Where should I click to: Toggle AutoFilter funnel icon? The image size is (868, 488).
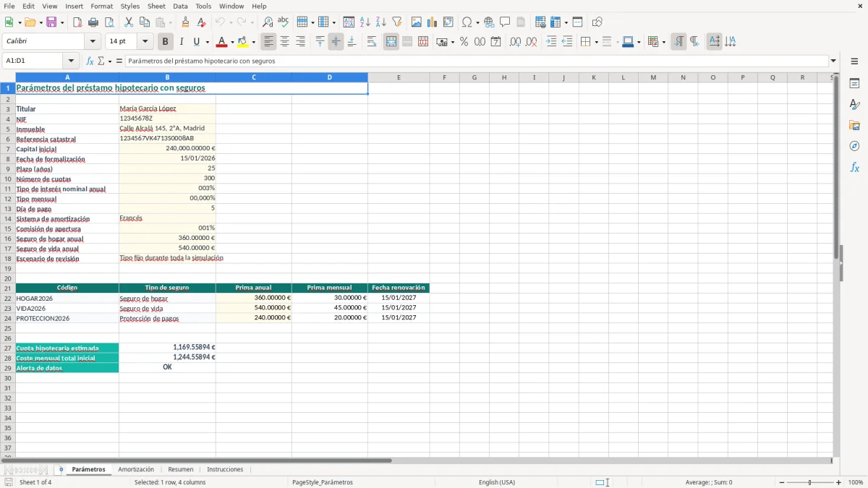pos(397,22)
